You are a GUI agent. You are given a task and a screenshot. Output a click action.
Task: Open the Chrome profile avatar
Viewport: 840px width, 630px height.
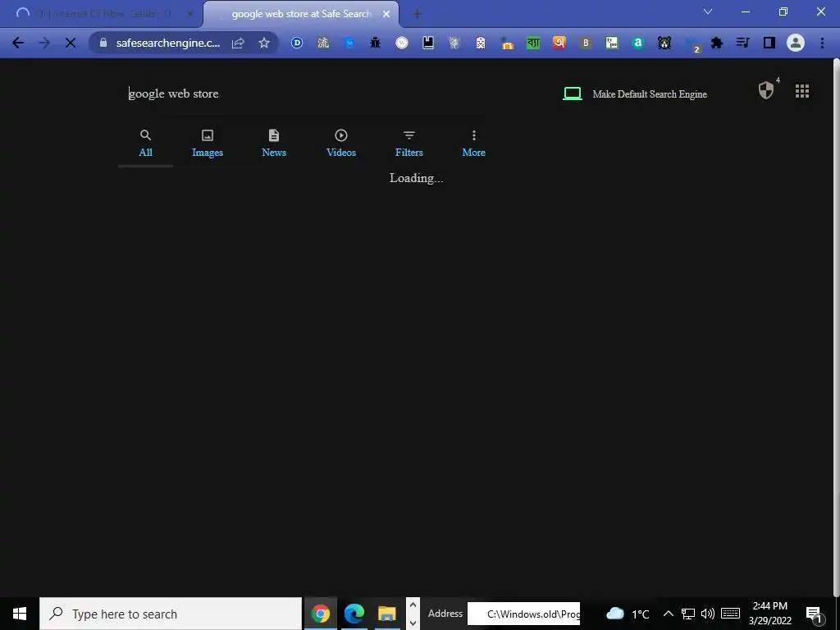(796, 43)
